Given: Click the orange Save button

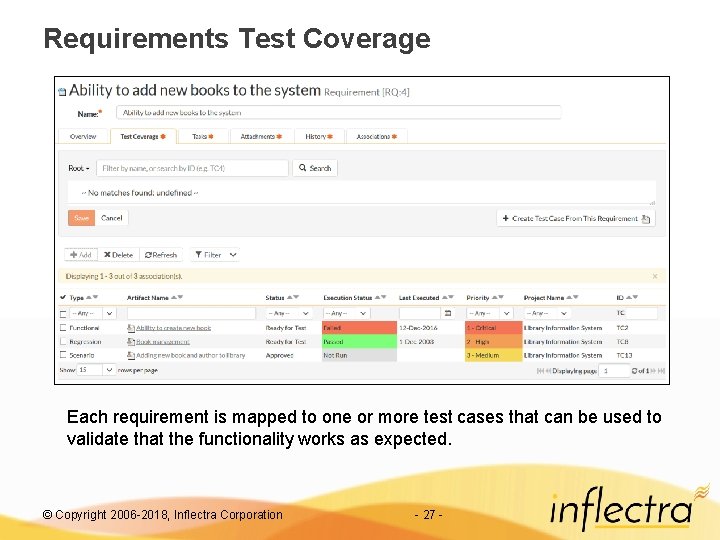Looking at the screenshot, I should click(x=81, y=218).
